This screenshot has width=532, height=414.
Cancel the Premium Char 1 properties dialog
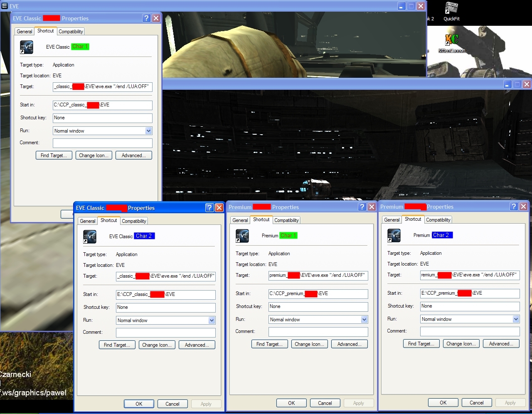(325, 403)
